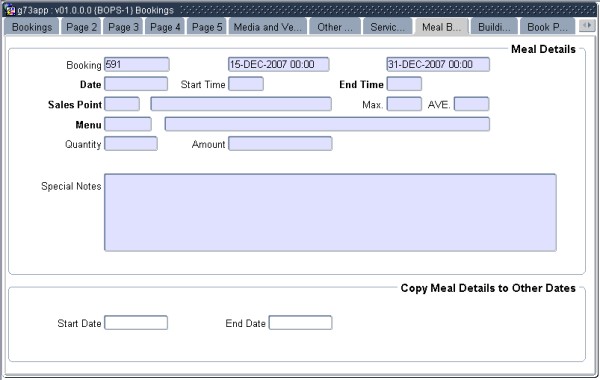Click the tab scroll arrows button
The width and height of the screenshot is (600, 380).
click(x=587, y=26)
